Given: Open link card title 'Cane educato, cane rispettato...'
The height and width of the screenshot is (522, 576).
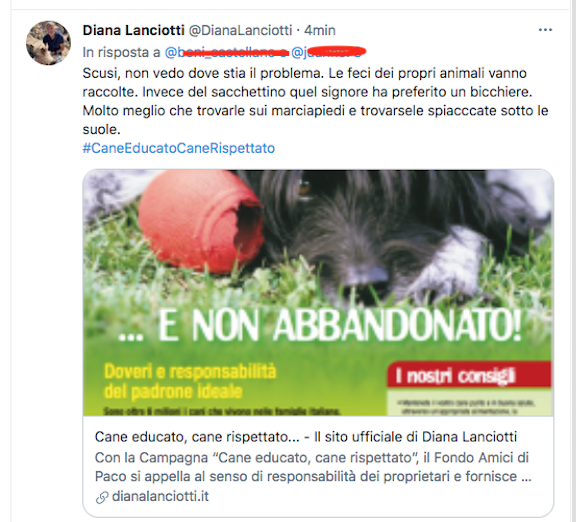Looking at the screenshot, I should [x=306, y=437].
